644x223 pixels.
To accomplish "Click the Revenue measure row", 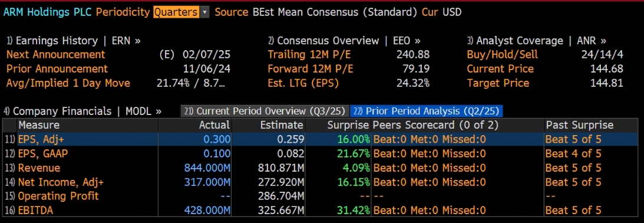I will [321, 168].
